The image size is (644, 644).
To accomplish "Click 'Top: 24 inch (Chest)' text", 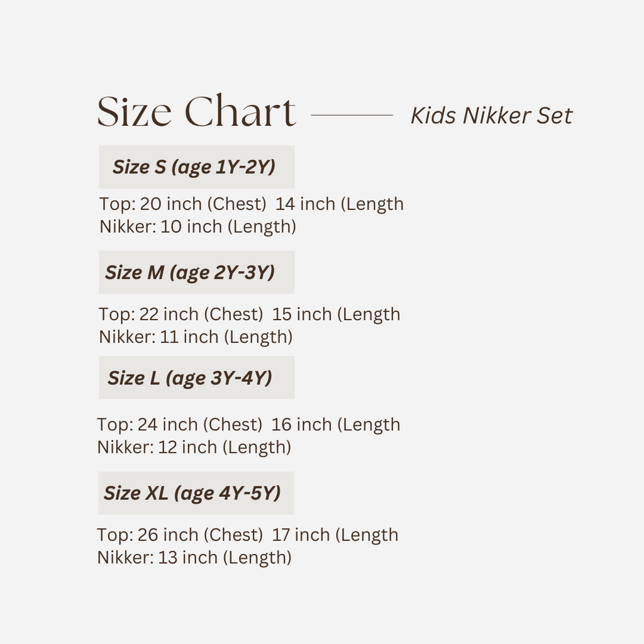I will 179,425.
